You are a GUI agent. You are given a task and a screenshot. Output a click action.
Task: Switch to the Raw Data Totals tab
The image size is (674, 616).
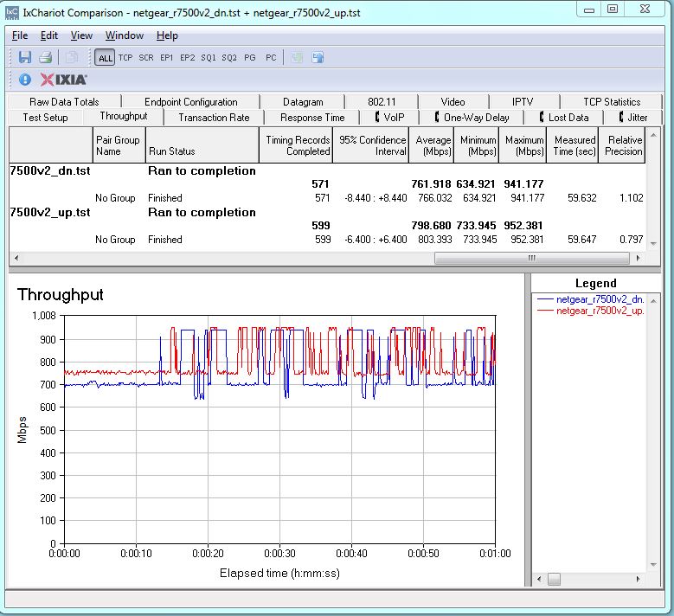pyautogui.click(x=64, y=102)
